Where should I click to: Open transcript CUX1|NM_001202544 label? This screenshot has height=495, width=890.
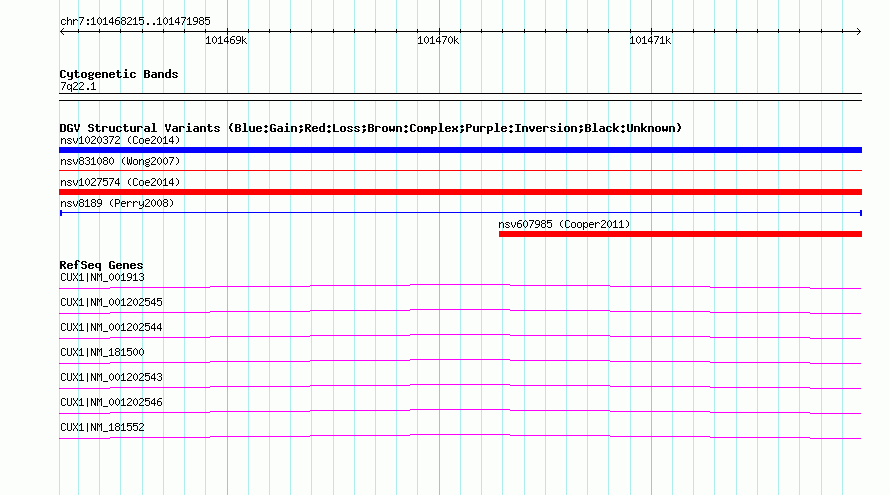pyautogui.click(x=111, y=328)
